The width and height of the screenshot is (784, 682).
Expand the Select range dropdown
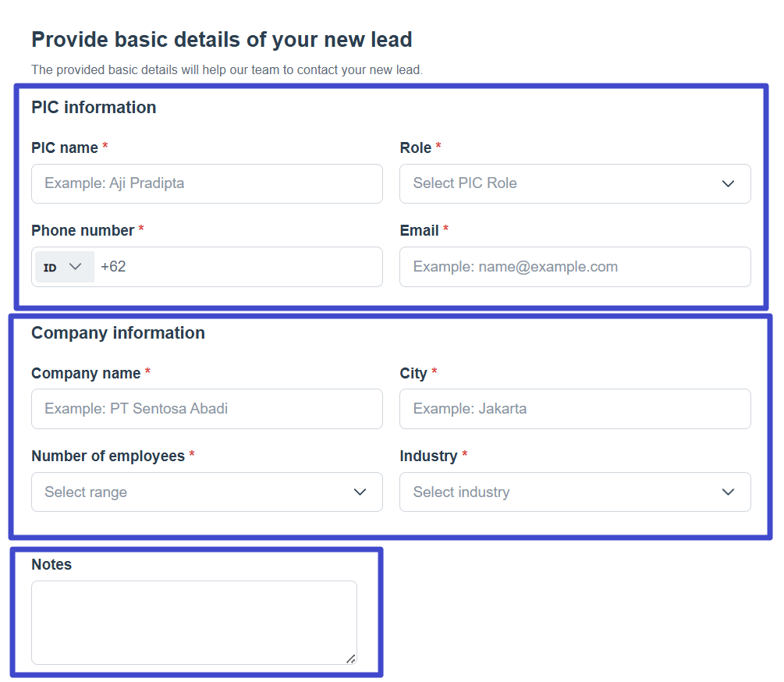(195, 492)
